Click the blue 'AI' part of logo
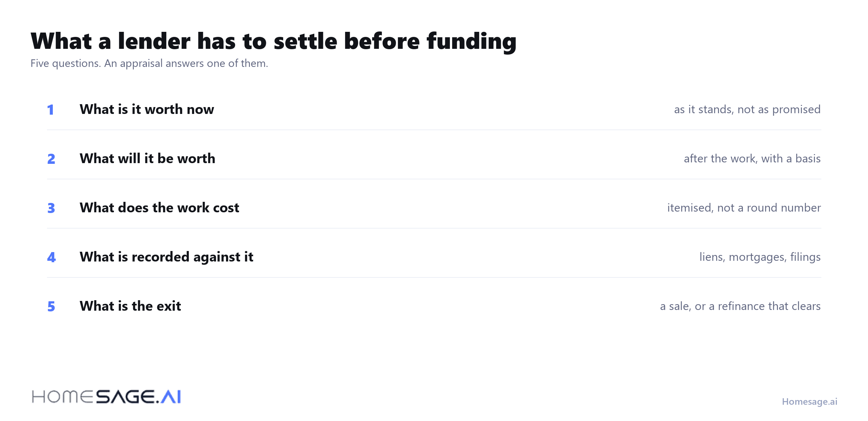This screenshot has height=421, width=868. 171,397
